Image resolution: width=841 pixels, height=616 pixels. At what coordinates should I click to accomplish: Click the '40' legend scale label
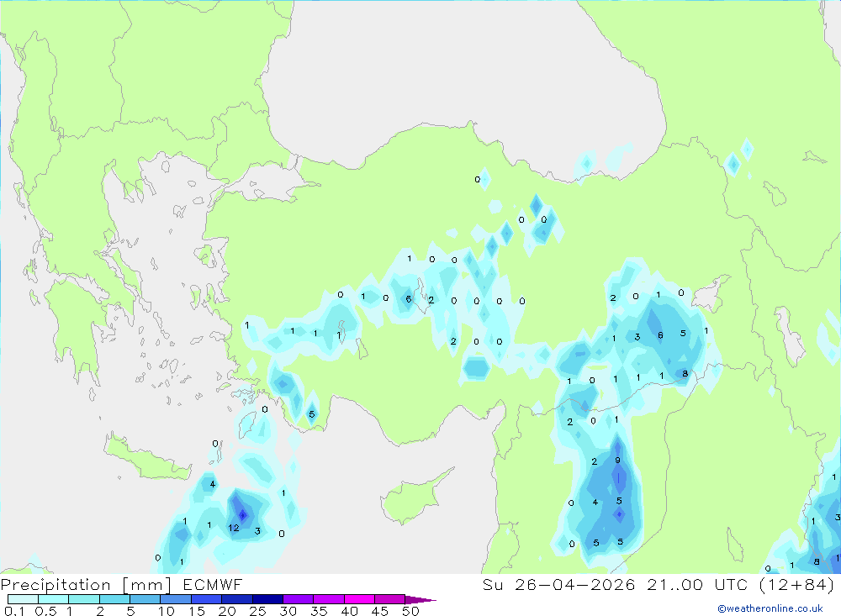click(x=349, y=611)
